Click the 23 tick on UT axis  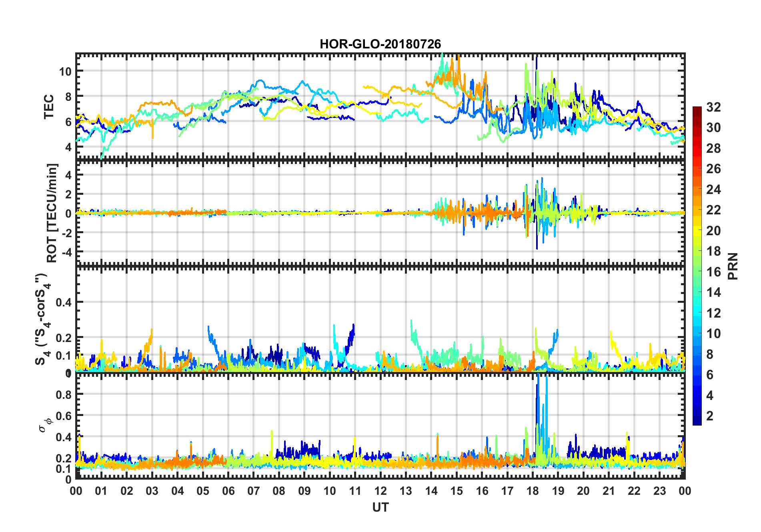[659, 491]
